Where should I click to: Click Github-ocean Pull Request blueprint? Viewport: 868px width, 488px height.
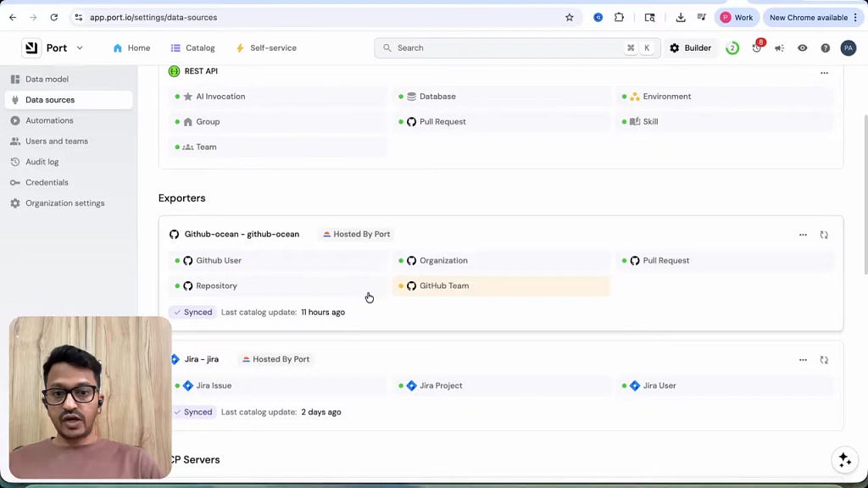click(x=725, y=261)
